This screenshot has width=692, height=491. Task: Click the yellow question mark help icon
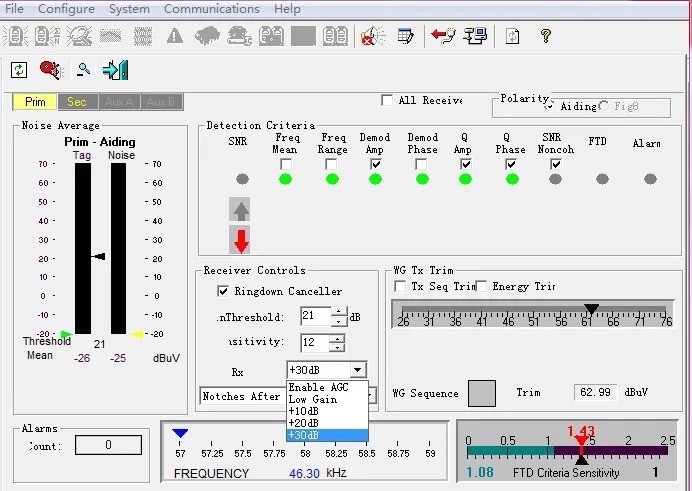[545, 36]
